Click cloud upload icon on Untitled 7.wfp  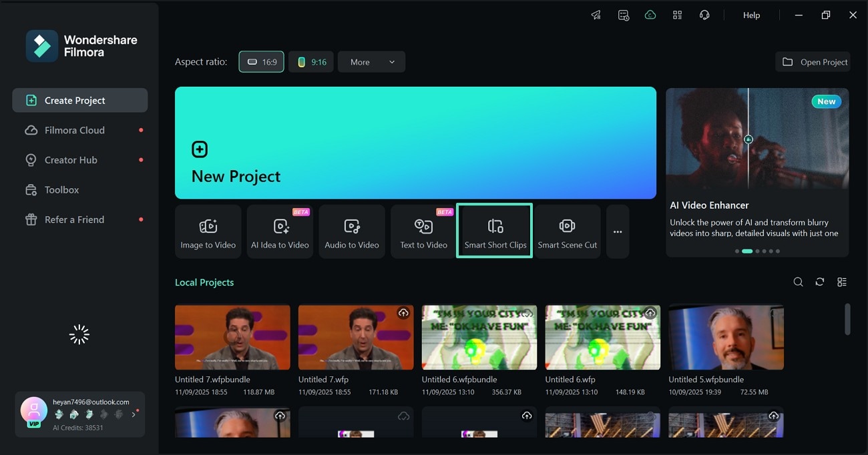403,313
